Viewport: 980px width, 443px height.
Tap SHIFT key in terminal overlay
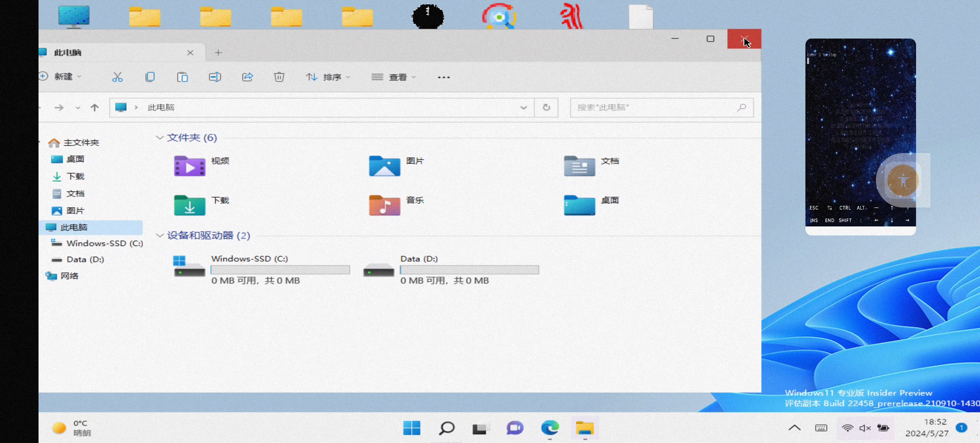(845, 221)
